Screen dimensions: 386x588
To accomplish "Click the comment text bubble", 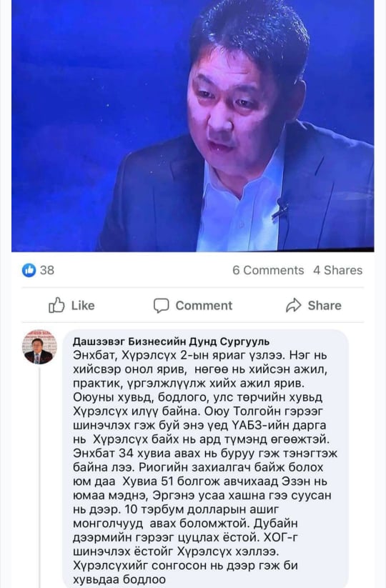I will (x=206, y=459).
